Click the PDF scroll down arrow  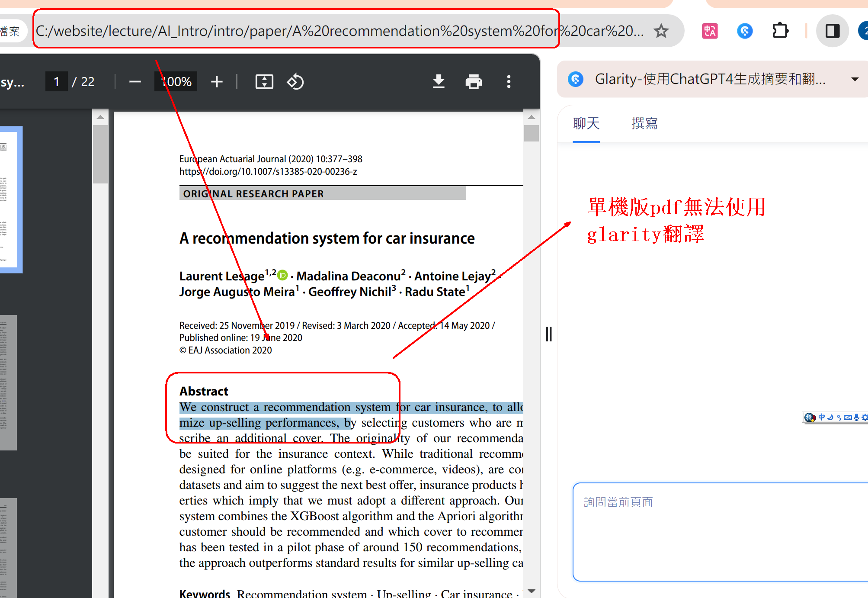[x=532, y=591]
